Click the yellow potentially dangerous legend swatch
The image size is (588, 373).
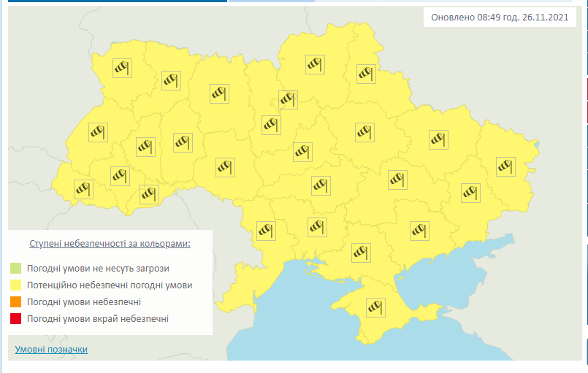pyautogui.click(x=16, y=285)
